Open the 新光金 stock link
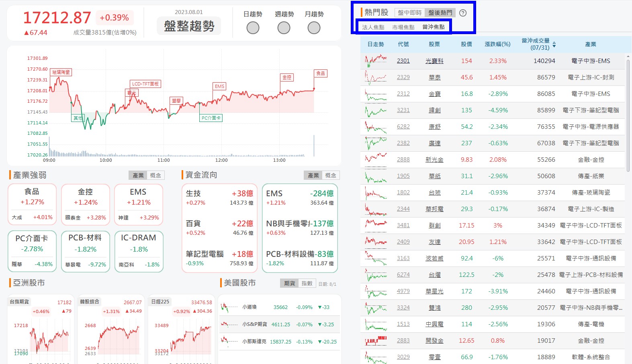This screenshot has height=364, width=632. click(434, 159)
